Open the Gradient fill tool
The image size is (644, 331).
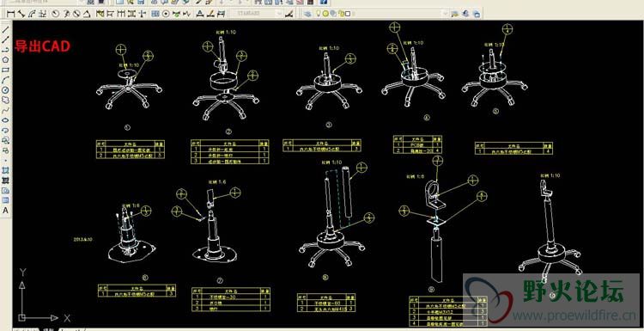tap(6, 180)
